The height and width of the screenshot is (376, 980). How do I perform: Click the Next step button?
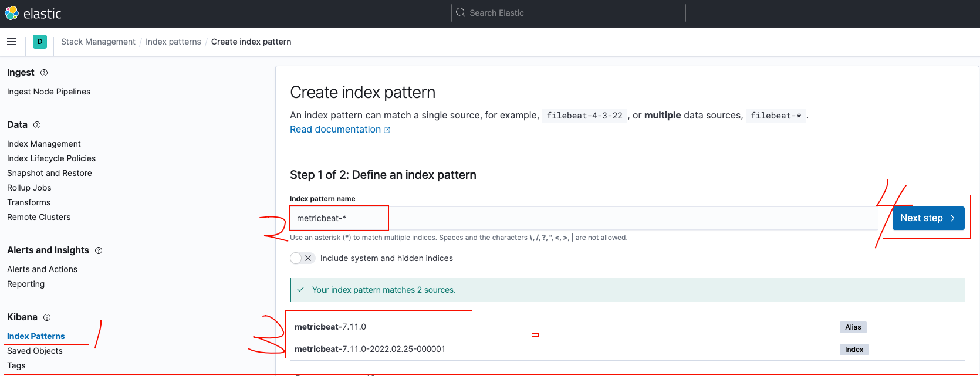coord(928,218)
